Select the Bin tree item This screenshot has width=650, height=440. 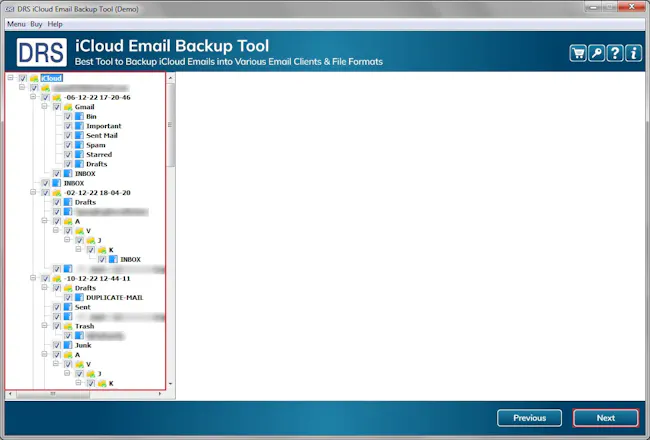click(91, 116)
